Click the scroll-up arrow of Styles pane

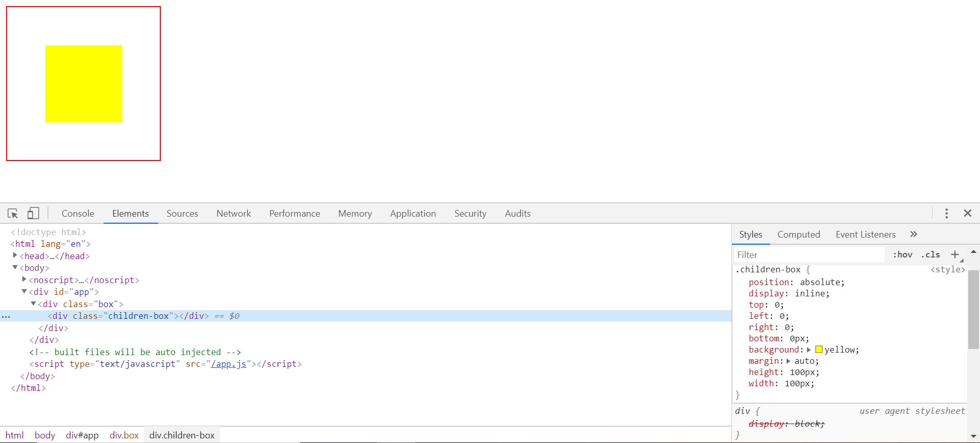click(x=973, y=251)
